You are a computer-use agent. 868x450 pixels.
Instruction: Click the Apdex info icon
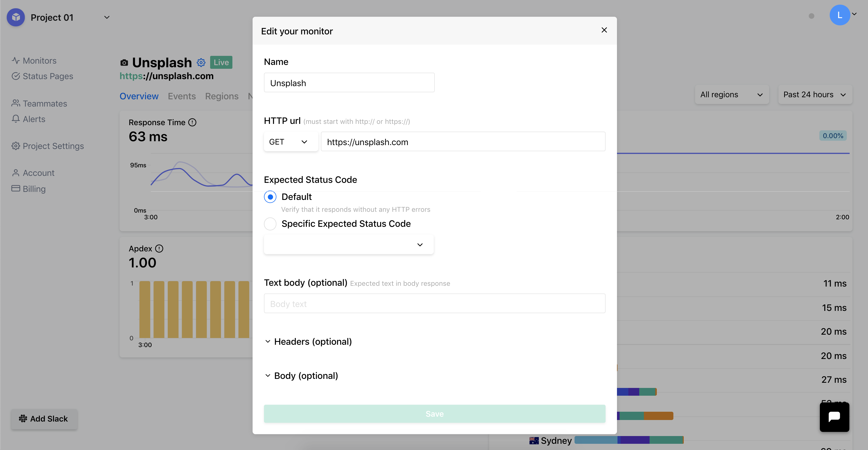tap(159, 249)
